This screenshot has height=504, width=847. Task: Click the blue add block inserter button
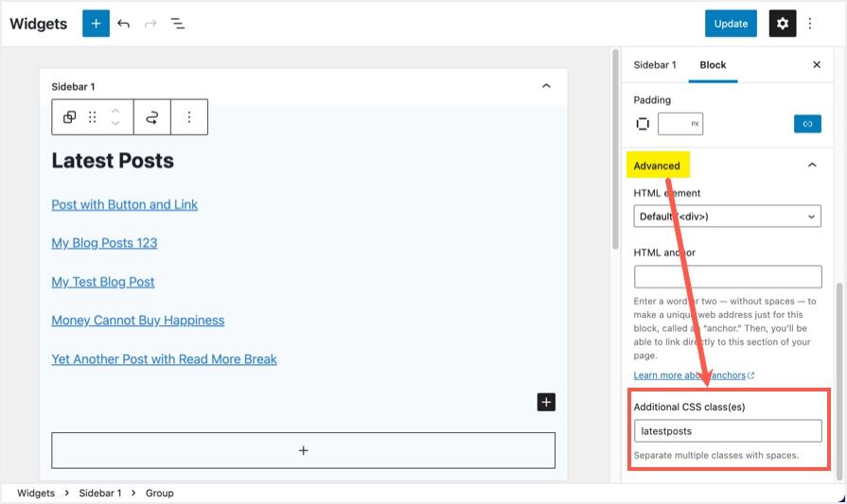coord(96,24)
